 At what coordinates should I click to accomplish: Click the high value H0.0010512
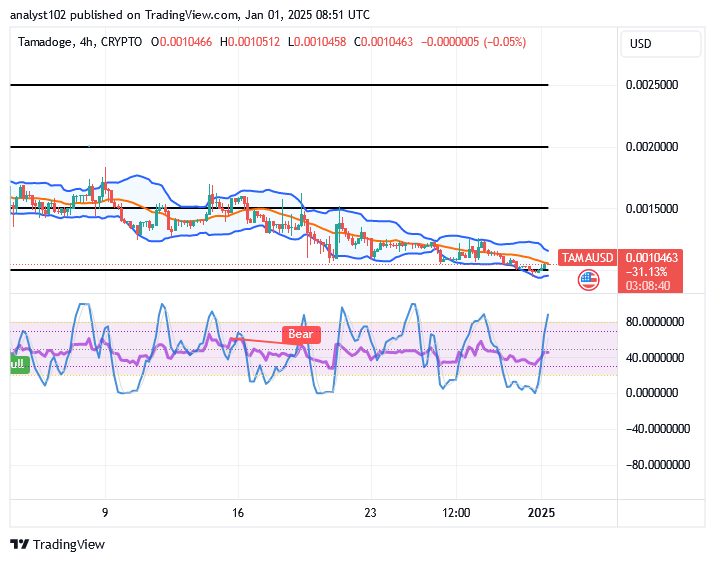pyautogui.click(x=250, y=42)
